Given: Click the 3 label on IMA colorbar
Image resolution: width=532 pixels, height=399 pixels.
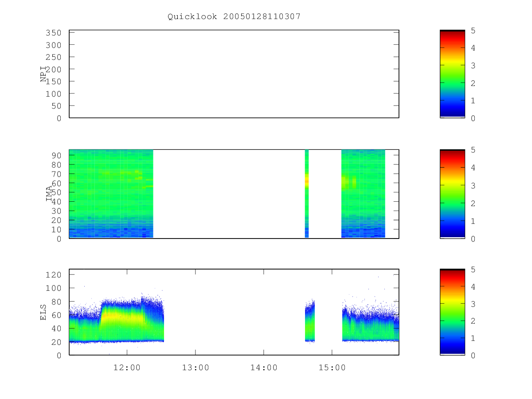Looking at the screenshot, I should 473,186.
